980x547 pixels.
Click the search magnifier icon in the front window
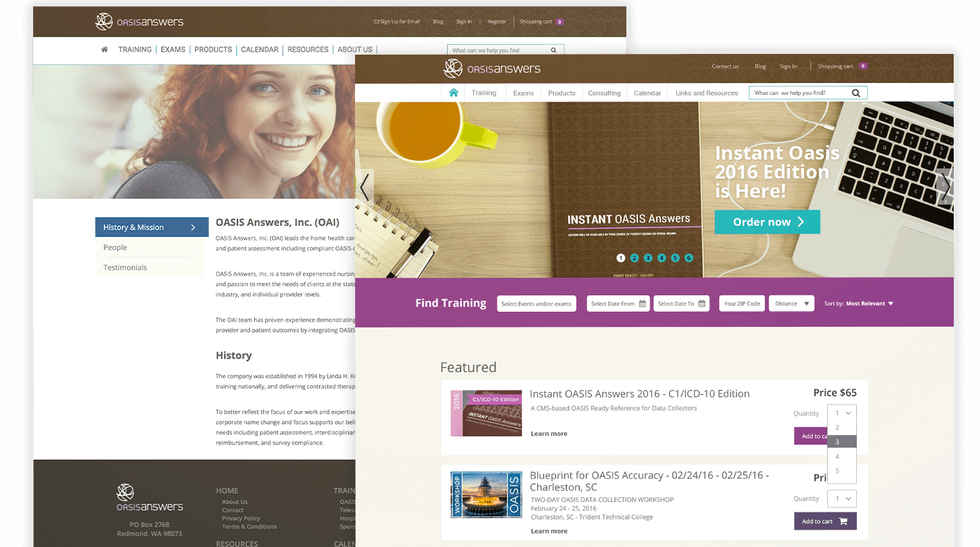tap(856, 93)
